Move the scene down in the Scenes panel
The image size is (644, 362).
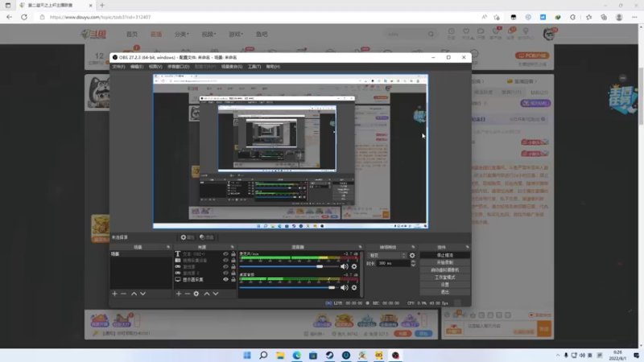(x=143, y=294)
